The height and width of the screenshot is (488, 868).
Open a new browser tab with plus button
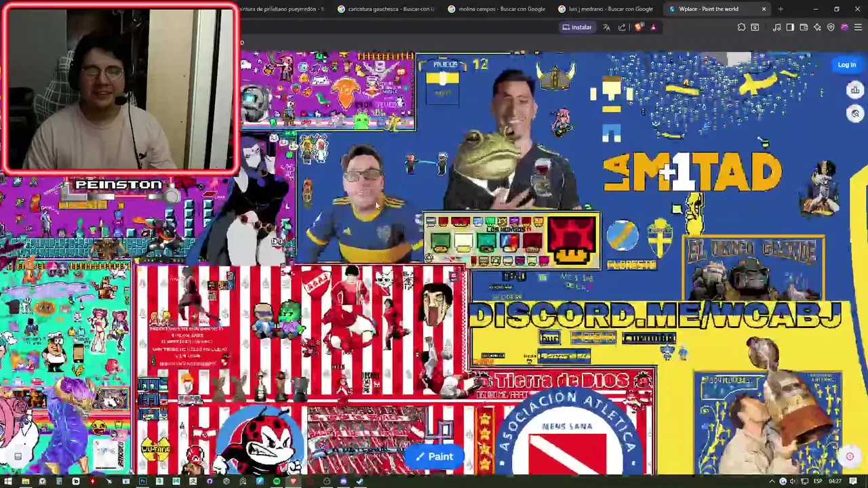(x=781, y=9)
